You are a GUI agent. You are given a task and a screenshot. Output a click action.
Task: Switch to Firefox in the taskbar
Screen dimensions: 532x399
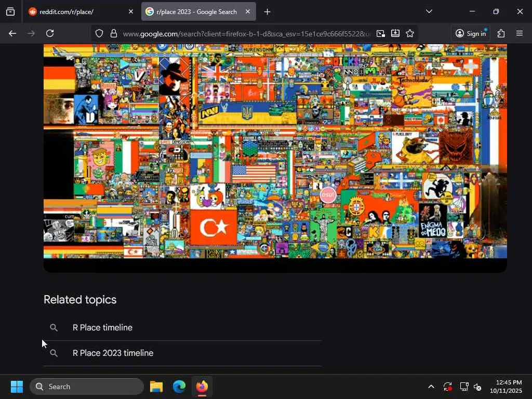click(x=202, y=387)
